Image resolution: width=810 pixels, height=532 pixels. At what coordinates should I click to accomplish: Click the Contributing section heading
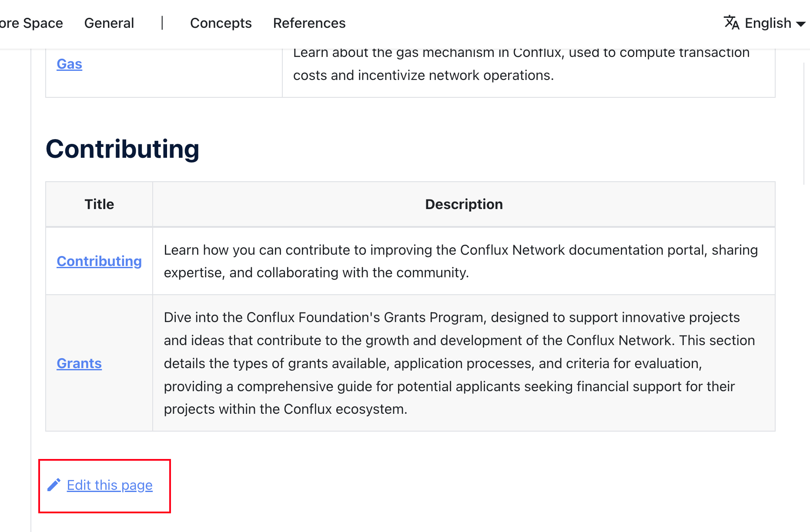click(x=122, y=149)
